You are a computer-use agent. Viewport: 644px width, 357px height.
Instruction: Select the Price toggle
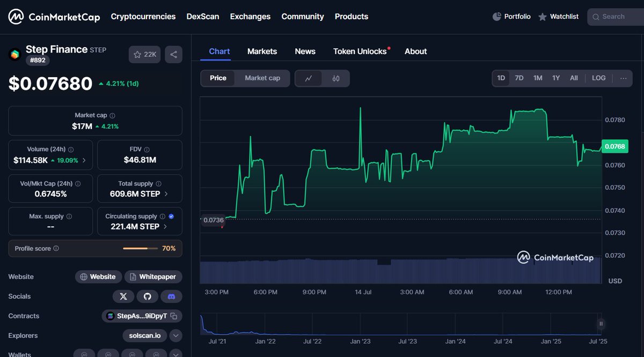coord(218,78)
